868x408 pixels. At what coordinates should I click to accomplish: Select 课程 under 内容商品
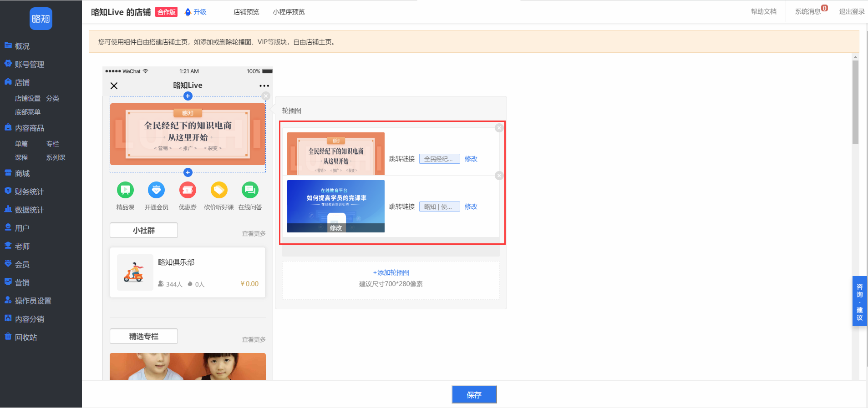coord(21,157)
